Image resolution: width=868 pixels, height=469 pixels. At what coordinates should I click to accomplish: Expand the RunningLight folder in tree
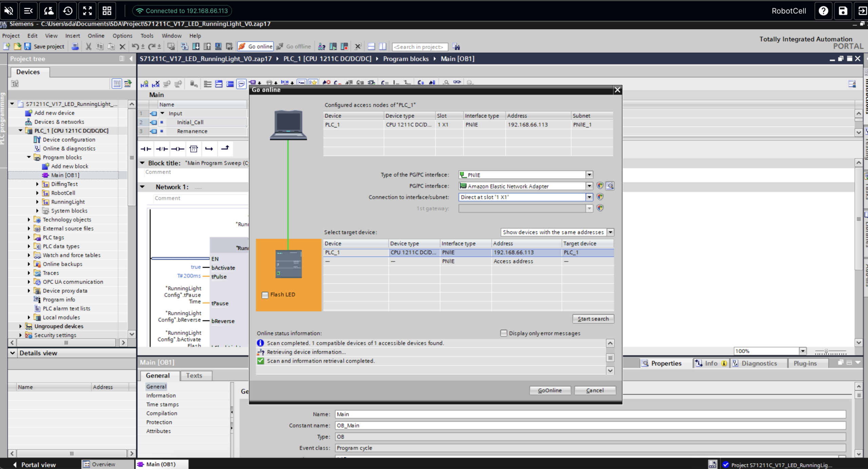click(x=37, y=202)
